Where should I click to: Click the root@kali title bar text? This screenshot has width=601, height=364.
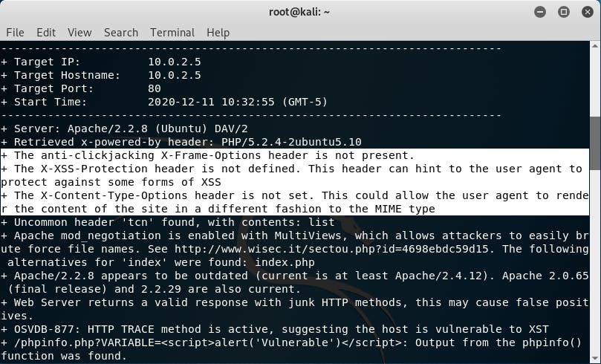299,12
